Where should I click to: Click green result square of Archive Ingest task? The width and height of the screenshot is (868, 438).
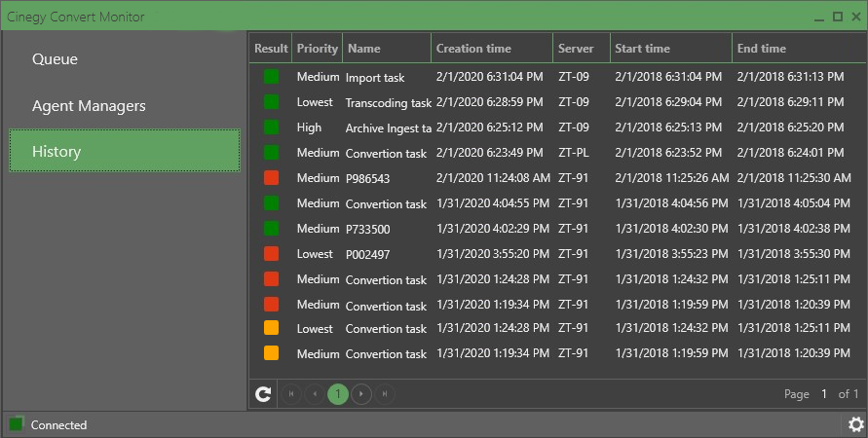coord(271,128)
